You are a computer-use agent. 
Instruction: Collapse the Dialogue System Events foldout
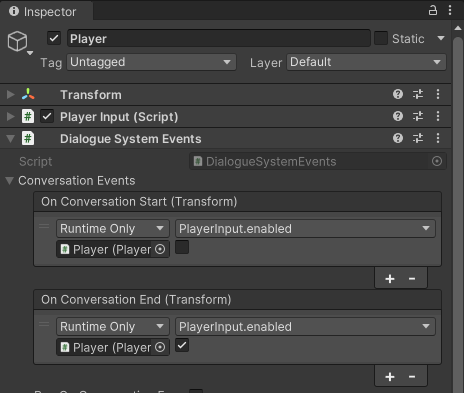click(11, 138)
